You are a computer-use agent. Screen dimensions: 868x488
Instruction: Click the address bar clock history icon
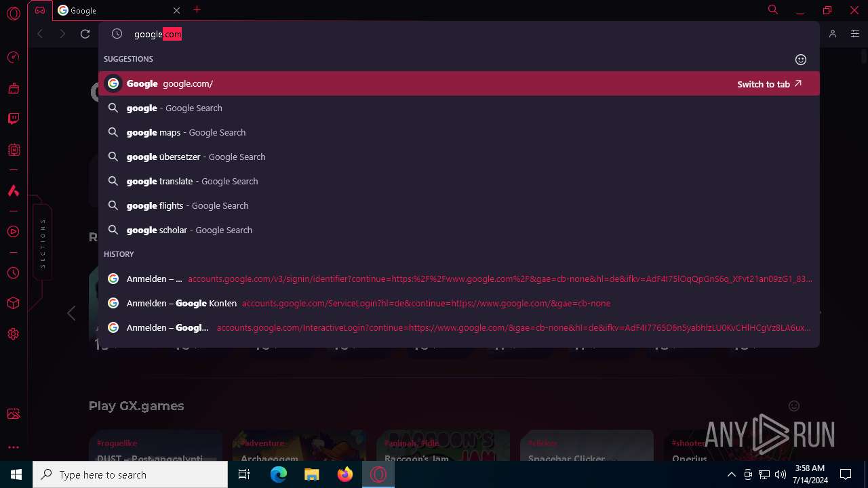(x=117, y=34)
